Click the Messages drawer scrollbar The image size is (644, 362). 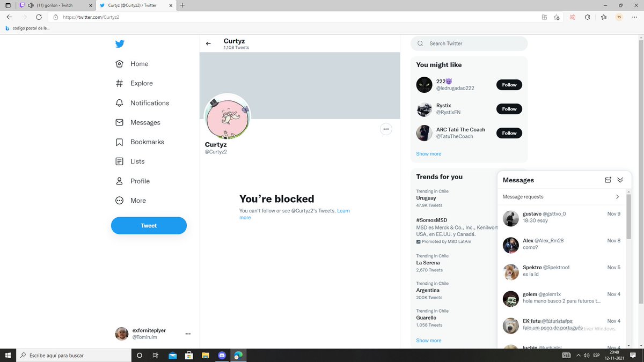click(x=628, y=216)
